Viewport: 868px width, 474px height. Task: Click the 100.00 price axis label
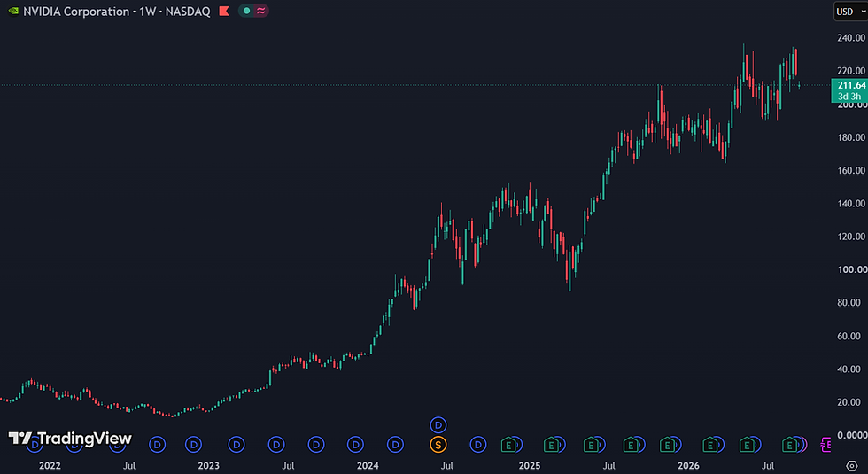pyautogui.click(x=851, y=269)
